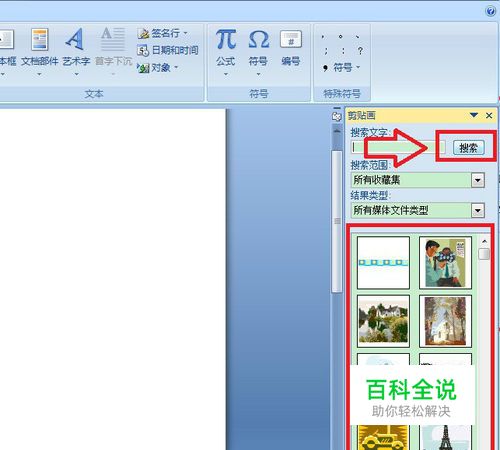The image size is (500, 450).
Task: Click the Text Box icon
Action: [x=7, y=39]
